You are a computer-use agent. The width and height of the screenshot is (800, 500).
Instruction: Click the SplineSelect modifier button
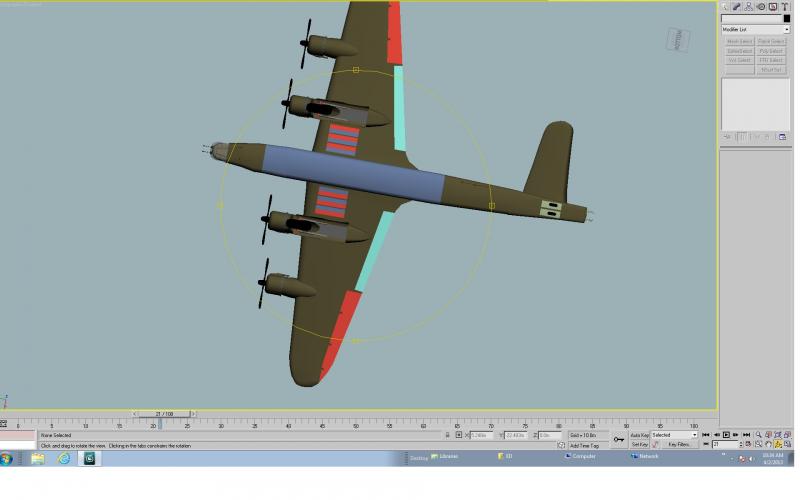click(x=739, y=51)
